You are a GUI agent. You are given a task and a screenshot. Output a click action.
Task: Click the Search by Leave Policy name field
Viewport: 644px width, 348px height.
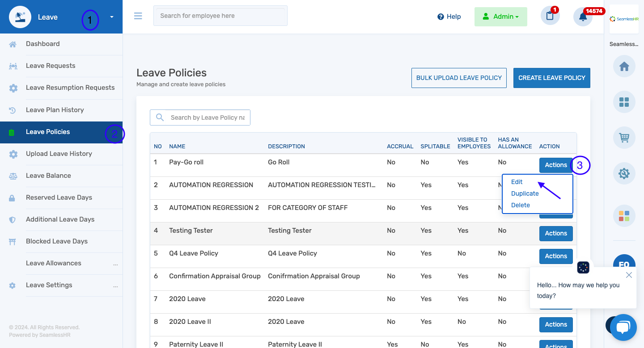point(200,117)
